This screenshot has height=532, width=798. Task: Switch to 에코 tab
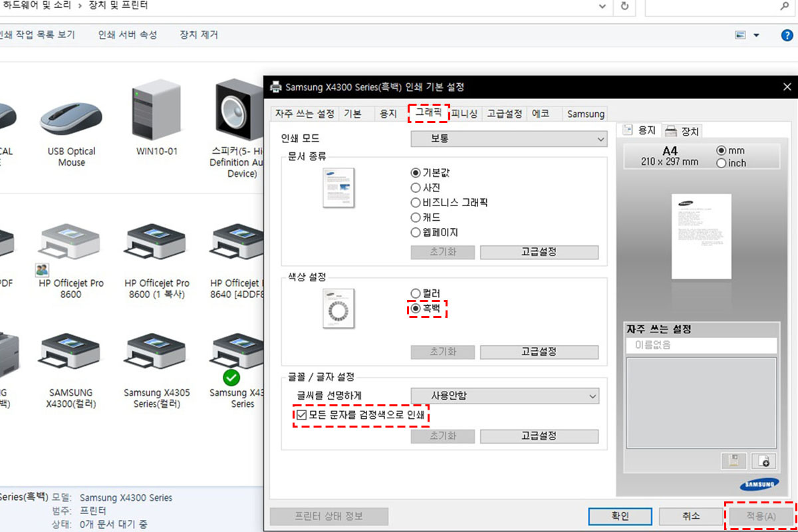pos(540,114)
